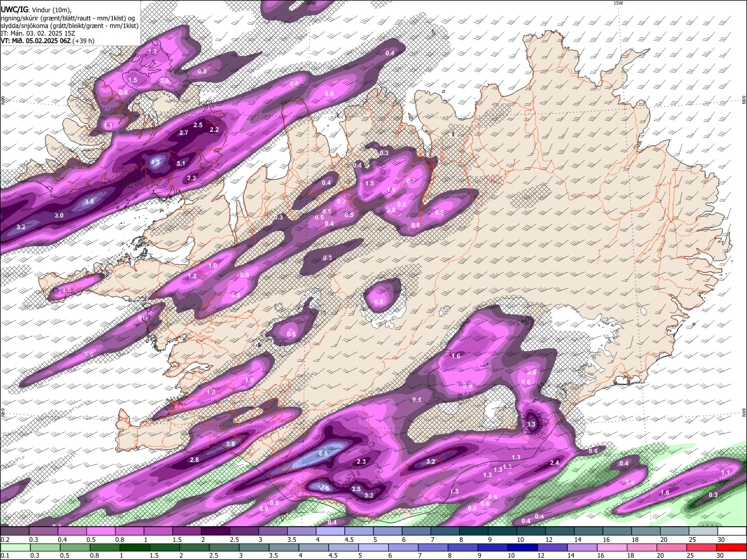This screenshot has height=560, width=747.
Task: Click the '0.2' legend scale label
Action: [5, 540]
